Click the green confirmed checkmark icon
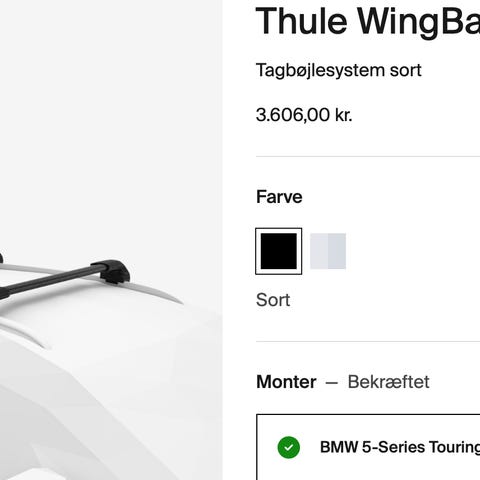480x480 pixels. coord(289,447)
